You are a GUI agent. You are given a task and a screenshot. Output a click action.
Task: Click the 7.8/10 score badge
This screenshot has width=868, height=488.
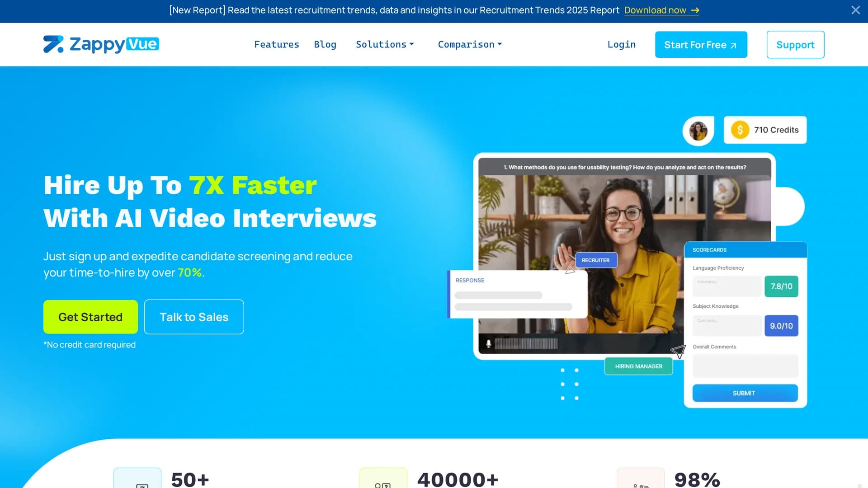[x=781, y=286]
